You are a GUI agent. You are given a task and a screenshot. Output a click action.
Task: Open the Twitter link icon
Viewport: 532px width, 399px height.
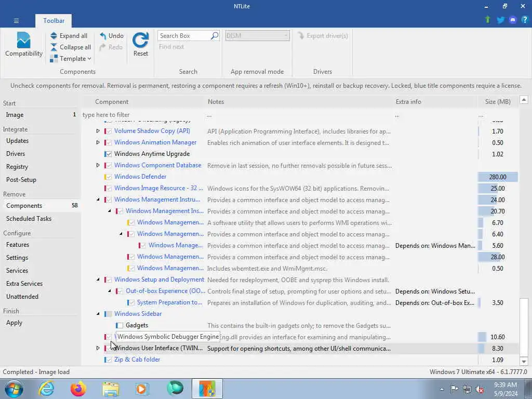tap(500, 20)
